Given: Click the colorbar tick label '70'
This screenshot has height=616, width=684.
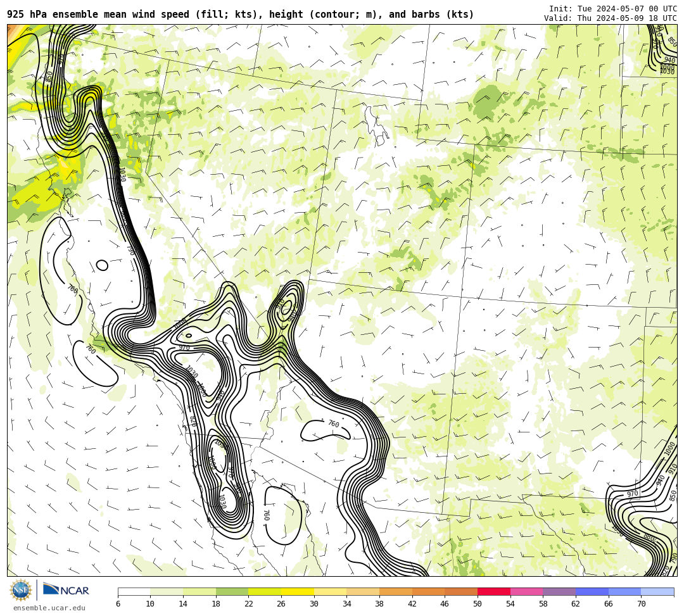Looking at the screenshot, I should pyautogui.click(x=641, y=604).
